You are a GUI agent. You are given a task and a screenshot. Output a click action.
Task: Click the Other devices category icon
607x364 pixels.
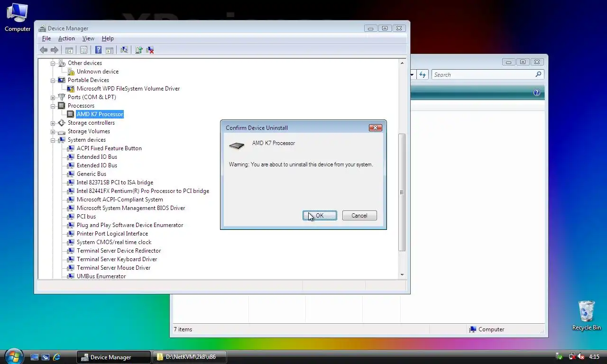click(62, 63)
